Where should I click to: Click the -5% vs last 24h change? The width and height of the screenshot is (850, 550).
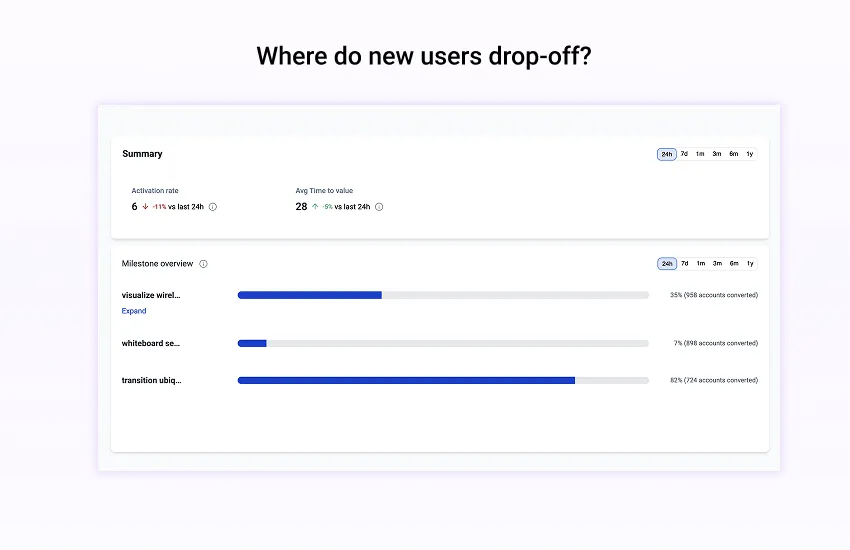click(x=346, y=207)
